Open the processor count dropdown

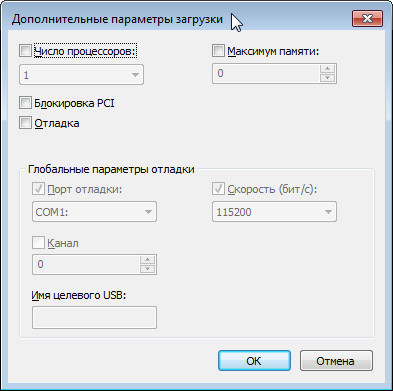tap(82, 75)
